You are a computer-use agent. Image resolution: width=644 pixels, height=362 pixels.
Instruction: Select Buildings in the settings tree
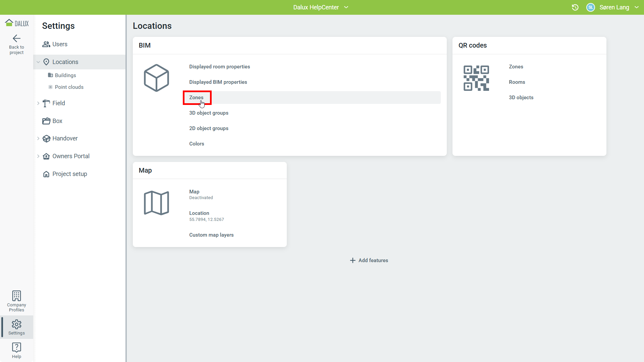click(x=65, y=75)
